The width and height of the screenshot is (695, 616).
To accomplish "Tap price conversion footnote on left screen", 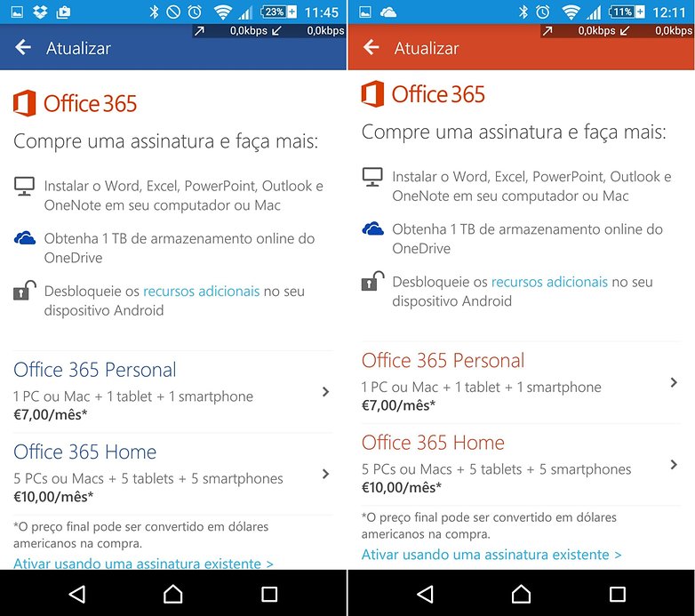I will coord(140,535).
